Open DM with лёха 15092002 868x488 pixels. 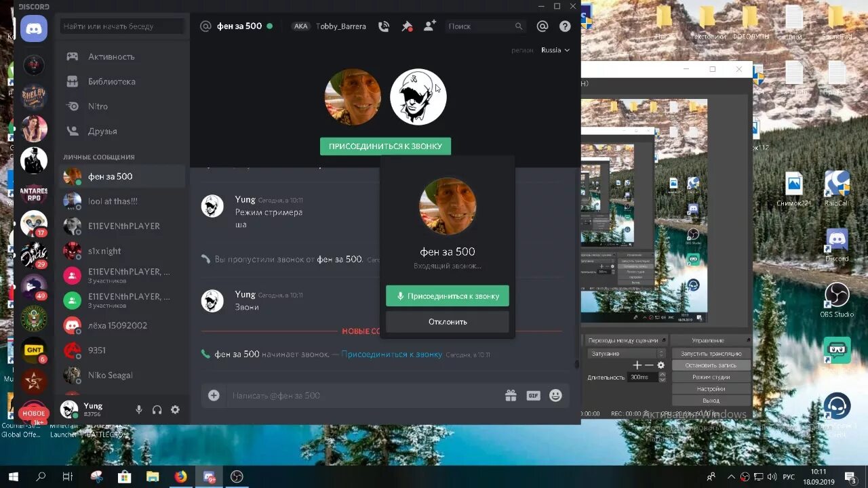(x=122, y=325)
